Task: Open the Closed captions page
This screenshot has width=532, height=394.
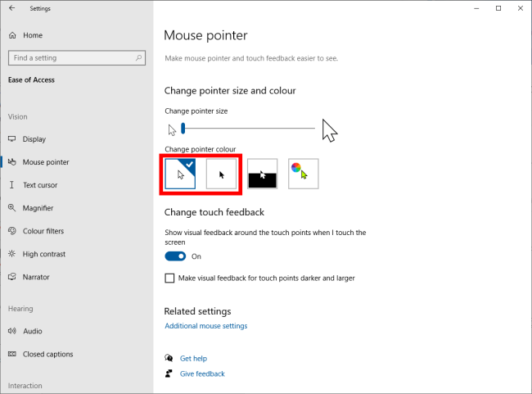Action: (47, 354)
